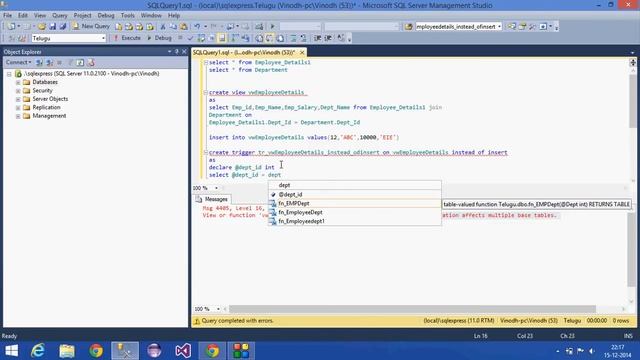640x360 pixels.
Task: Click the Parse checkmark icon
Action: (190, 38)
